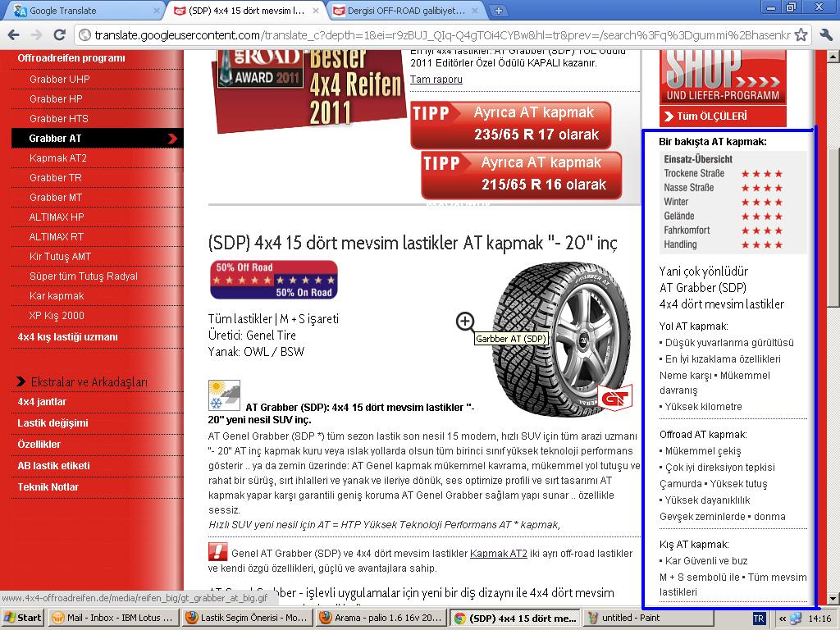The height and width of the screenshot is (630, 840).
Task: Open the Chrome wrench settings menu
Action: tap(824, 35)
